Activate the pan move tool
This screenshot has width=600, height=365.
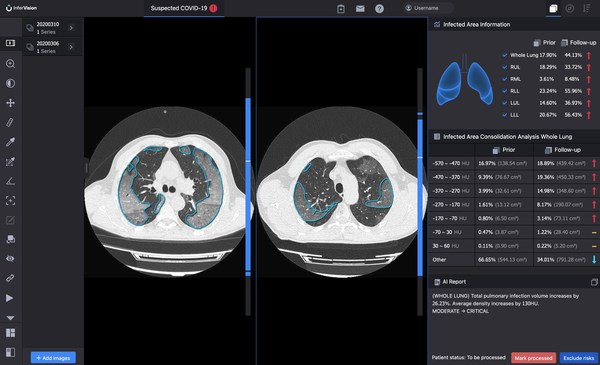10,103
